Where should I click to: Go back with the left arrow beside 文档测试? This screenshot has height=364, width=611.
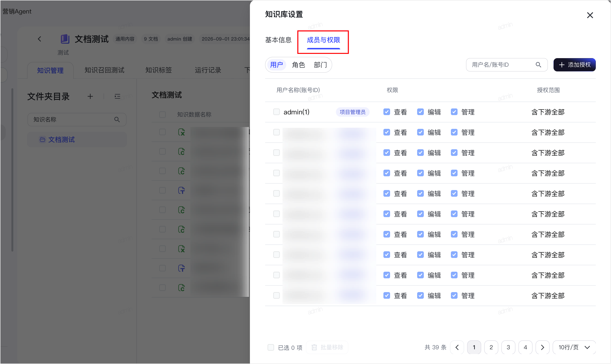(x=39, y=39)
